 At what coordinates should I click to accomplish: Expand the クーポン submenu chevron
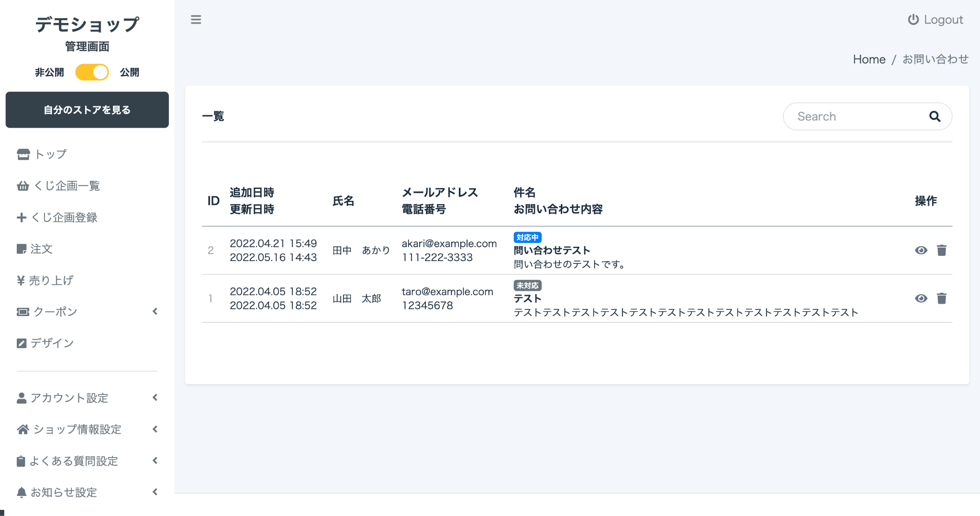click(155, 311)
